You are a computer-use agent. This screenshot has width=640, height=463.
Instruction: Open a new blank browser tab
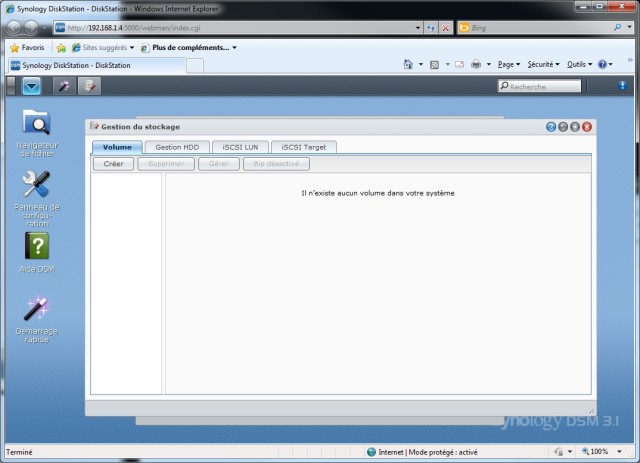tap(195, 66)
